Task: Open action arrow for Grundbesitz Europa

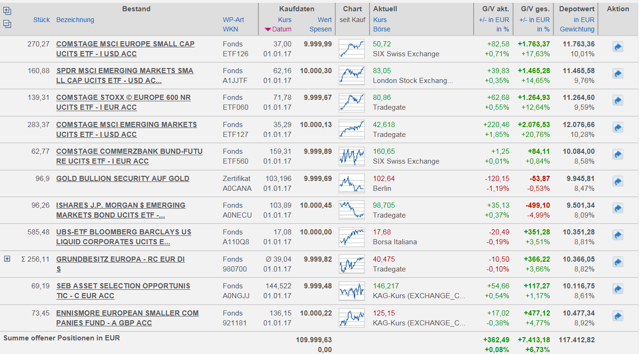Action: [618, 262]
